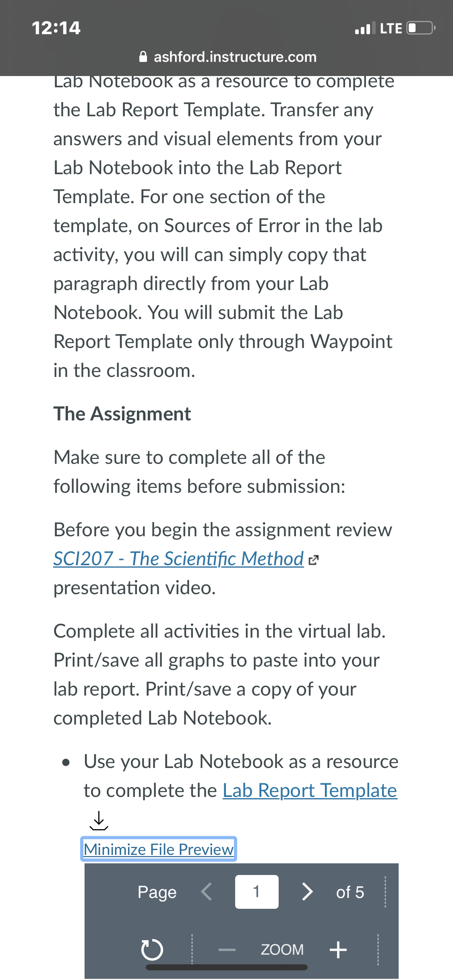Open external link icon beside Scientific Method
Image resolution: width=453 pixels, height=980 pixels.
coord(313,560)
